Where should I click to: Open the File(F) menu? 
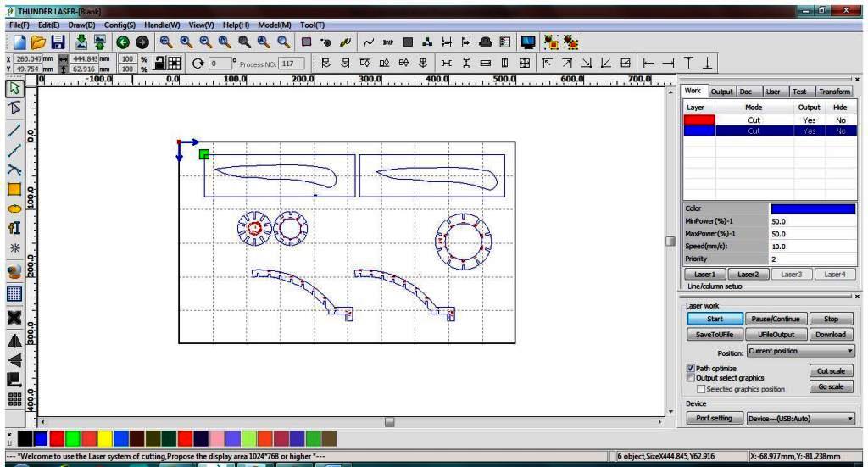[19, 25]
